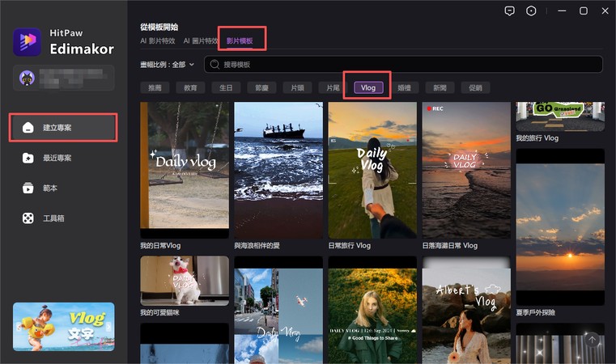Open the user account avatar
This screenshot has width=616, height=364.
pos(26,77)
